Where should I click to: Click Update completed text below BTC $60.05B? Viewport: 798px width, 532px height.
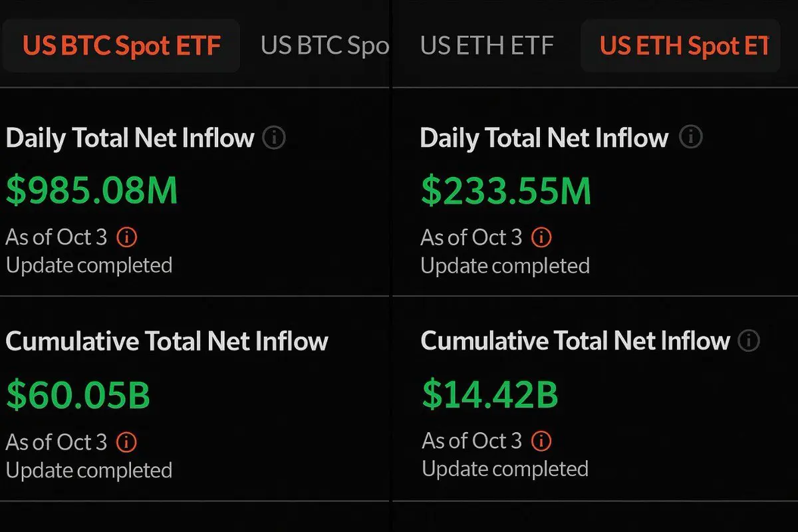[x=89, y=470]
